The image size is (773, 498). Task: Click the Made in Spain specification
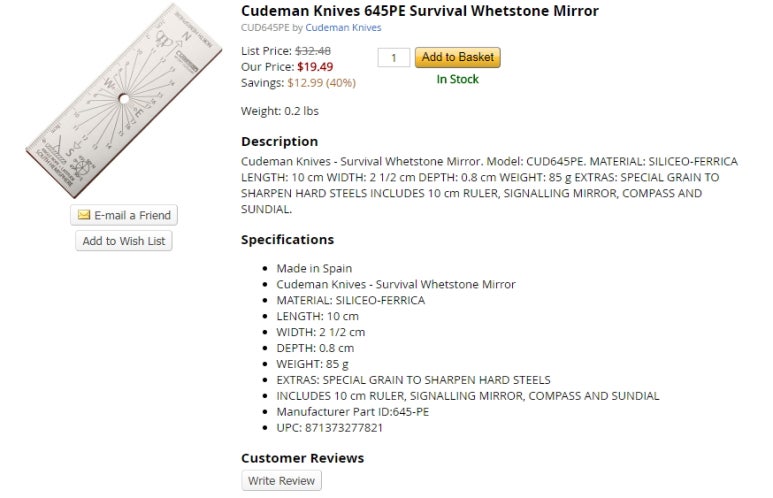(x=314, y=268)
